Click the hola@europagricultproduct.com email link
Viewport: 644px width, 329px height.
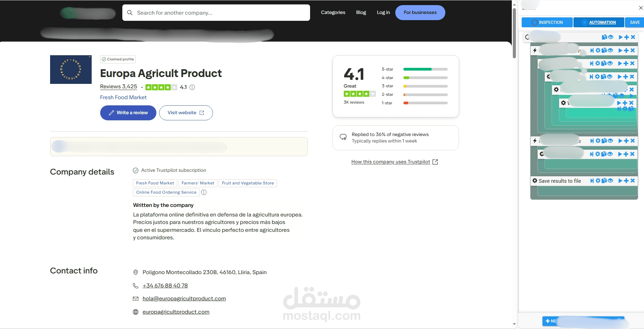tap(184, 299)
